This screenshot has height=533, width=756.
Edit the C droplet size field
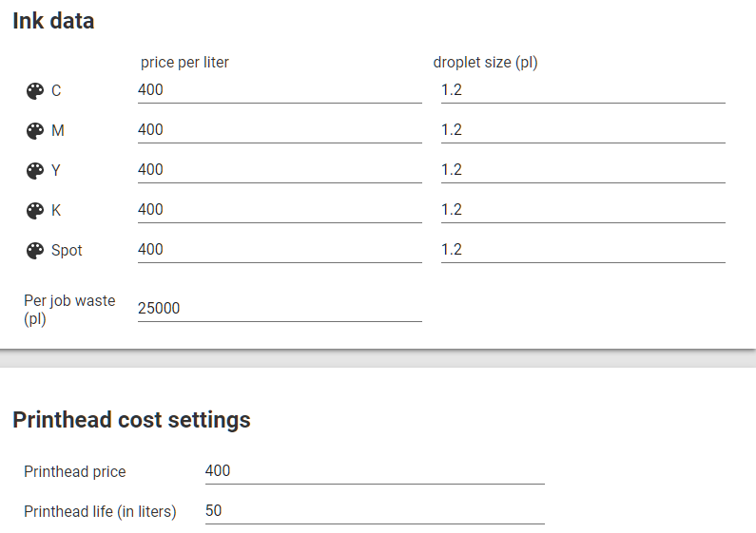[x=583, y=90]
